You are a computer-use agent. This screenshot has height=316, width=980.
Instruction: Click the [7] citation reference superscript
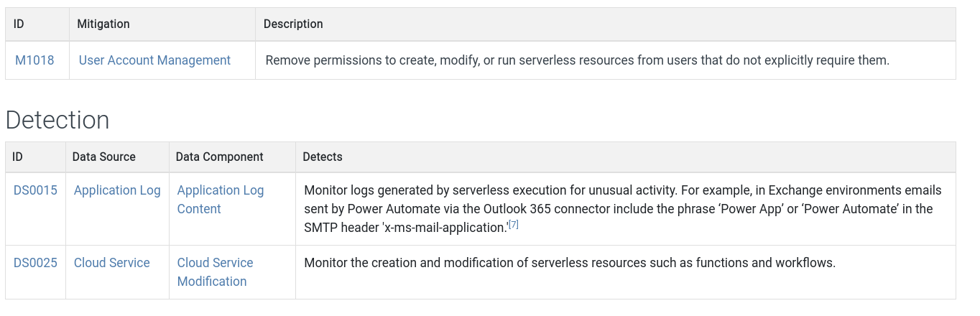pos(513,225)
